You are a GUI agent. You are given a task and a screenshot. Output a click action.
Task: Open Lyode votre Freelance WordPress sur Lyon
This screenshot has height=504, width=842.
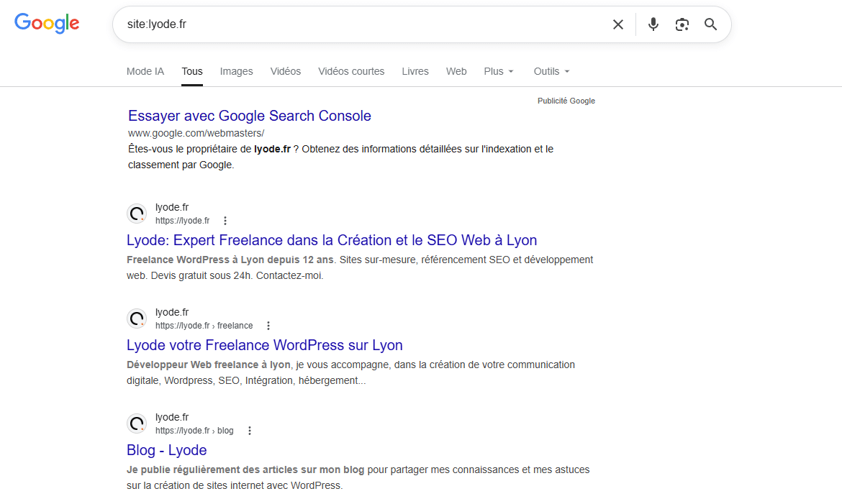click(x=265, y=345)
